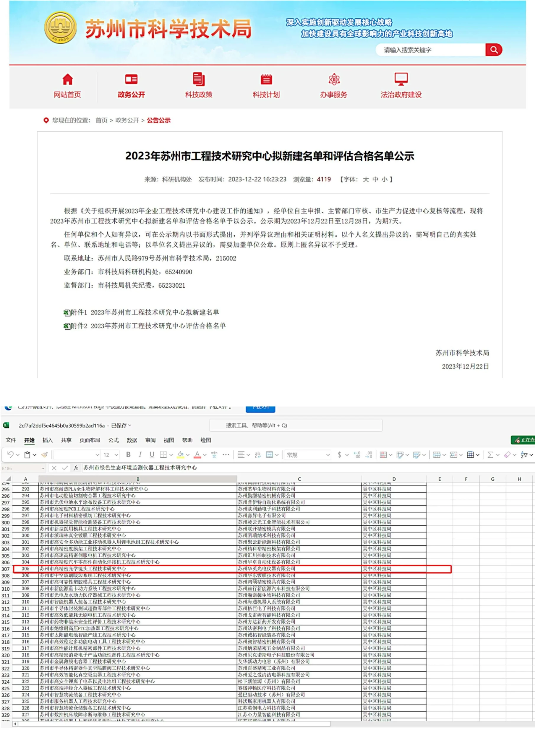Click the fx insert function icon
The width and height of the screenshot is (535, 756).
pyautogui.click(x=75, y=467)
